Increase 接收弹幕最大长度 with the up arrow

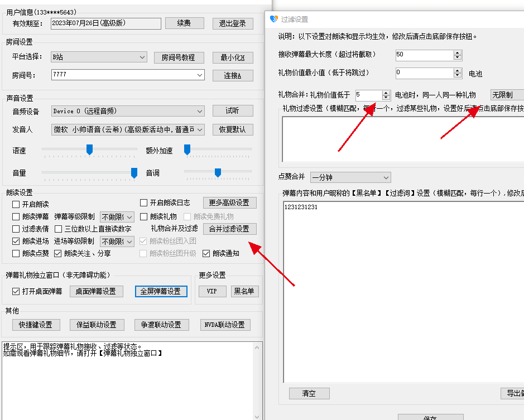tap(458, 53)
